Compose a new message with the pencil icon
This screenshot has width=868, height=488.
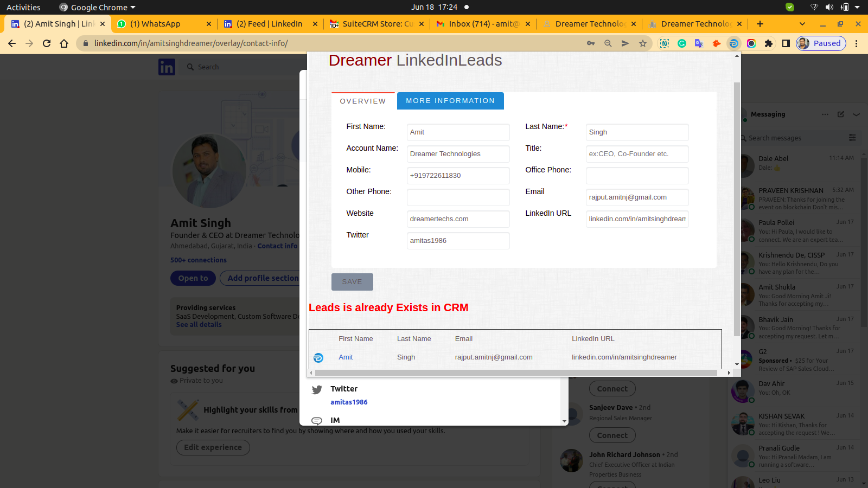(841, 114)
